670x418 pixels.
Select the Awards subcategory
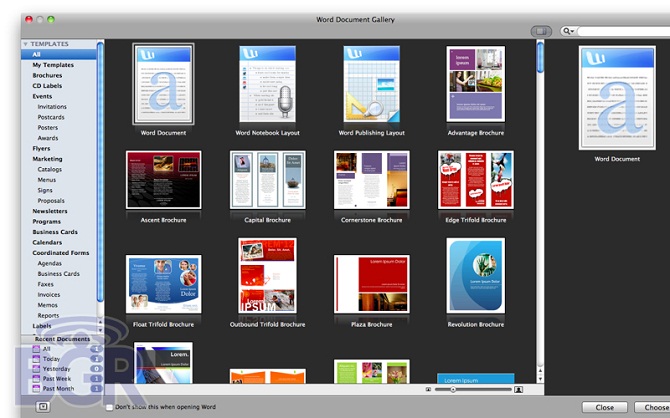tap(47, 138)
